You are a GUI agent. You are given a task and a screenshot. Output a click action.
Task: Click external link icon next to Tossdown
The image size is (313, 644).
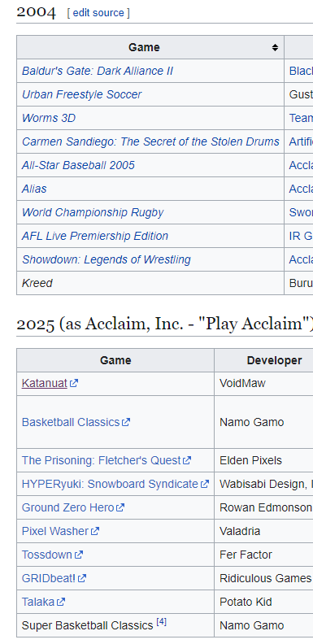pos(79,555)
